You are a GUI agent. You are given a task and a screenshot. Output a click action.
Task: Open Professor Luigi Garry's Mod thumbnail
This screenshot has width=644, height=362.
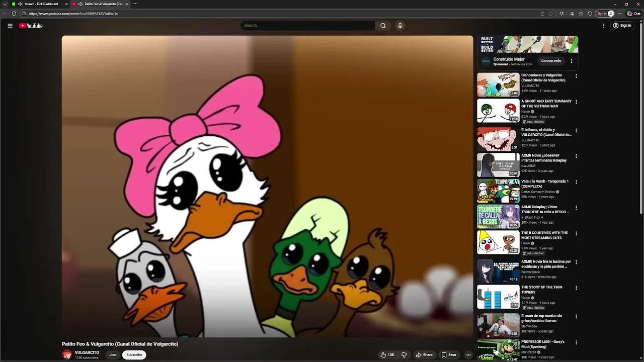click(498, 351)
